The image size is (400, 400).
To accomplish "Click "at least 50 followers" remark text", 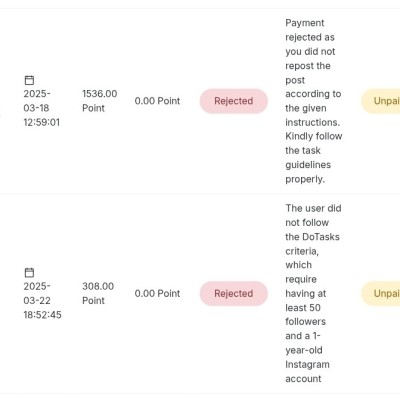I will (x=306, y=307).
